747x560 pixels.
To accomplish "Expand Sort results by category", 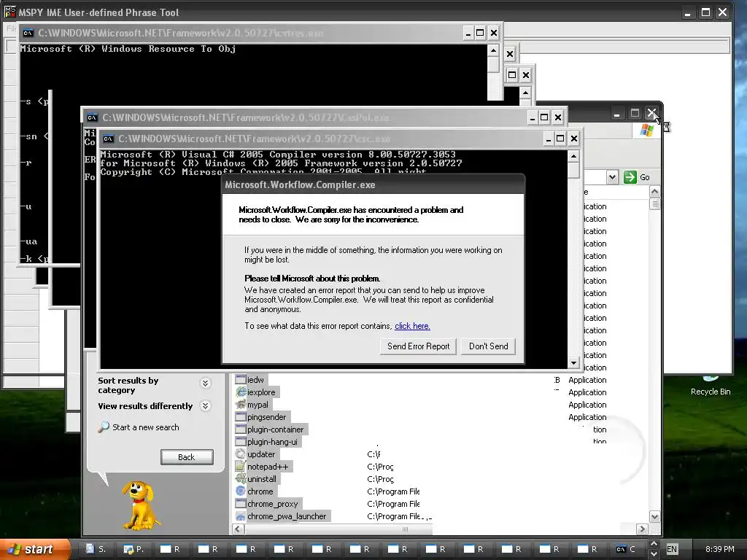I will [x=205, y=384].
